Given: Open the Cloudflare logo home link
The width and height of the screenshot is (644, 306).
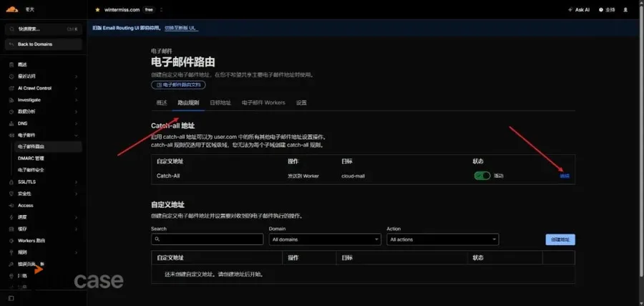Looking at the screenshot, I should (11, 9).
